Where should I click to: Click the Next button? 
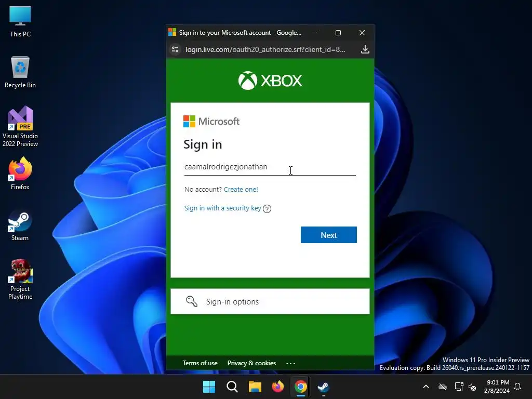[x=329, y=235]
